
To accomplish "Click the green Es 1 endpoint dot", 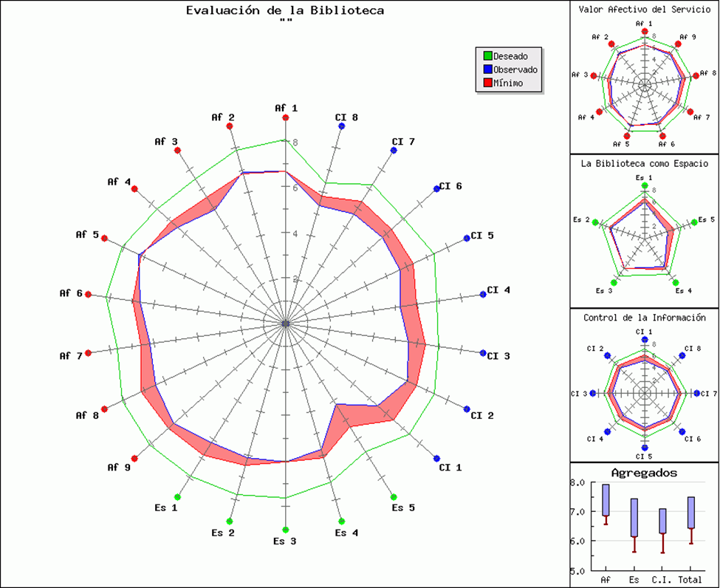I will coord(178,497).
